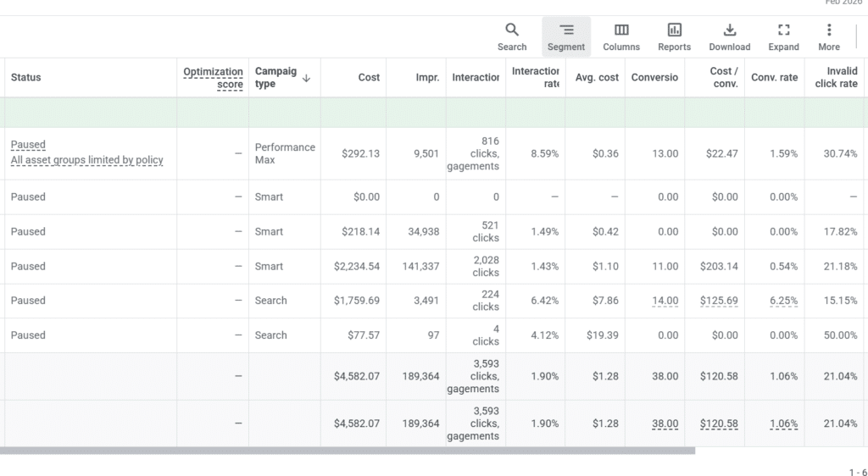This screenshot has height=476, width=868.
Task: Open 'All asset groups limited by policy' link
Action: [x=87, y=160]
